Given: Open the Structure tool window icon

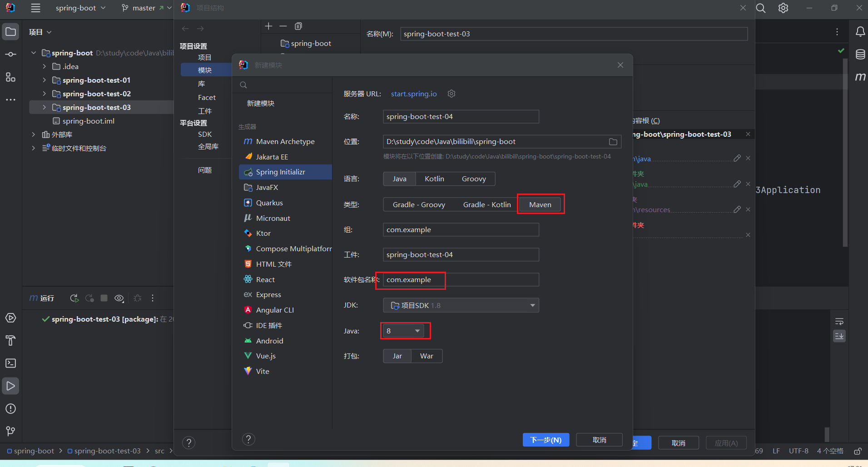Looking at the screenshot, I should pyautogui.click(x=10, y=77).
